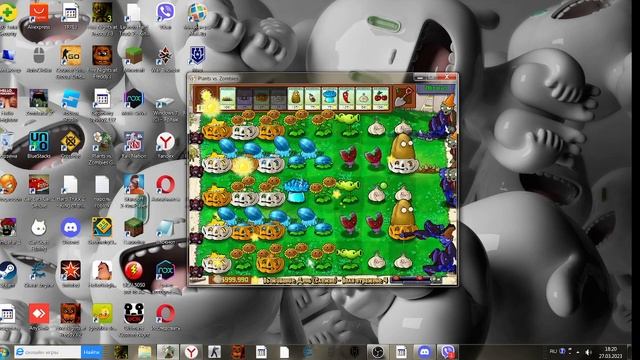
Task: Select the Tall-nut seed packet
Action: [x=296, y=98]
